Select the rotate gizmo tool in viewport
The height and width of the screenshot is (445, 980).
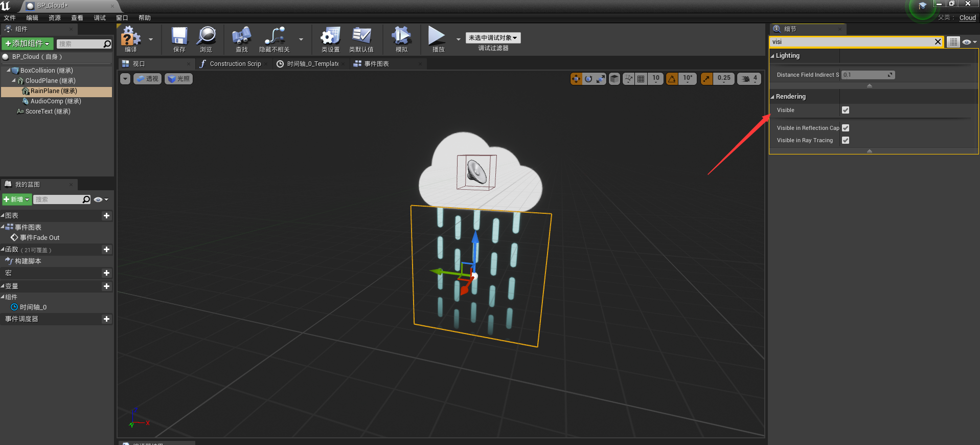[588, 79]
